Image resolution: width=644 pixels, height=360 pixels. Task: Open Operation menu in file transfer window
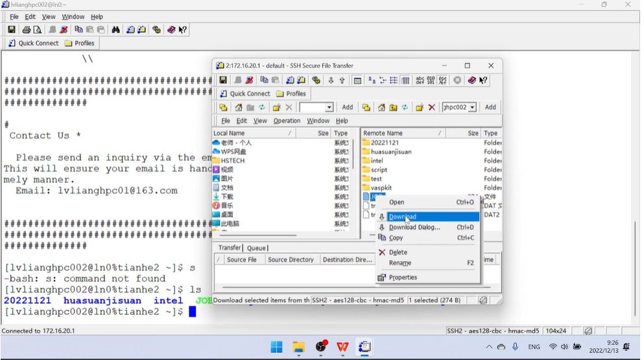point(287,121)
